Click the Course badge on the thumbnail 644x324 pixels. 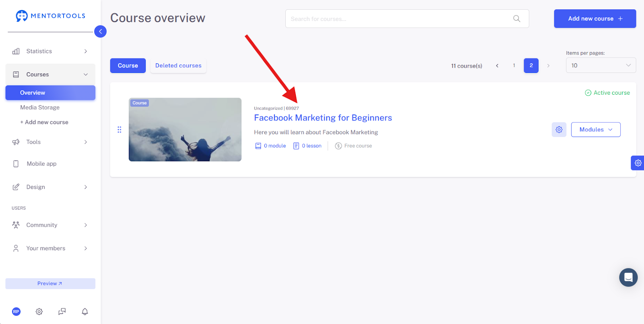coord(140,103)
